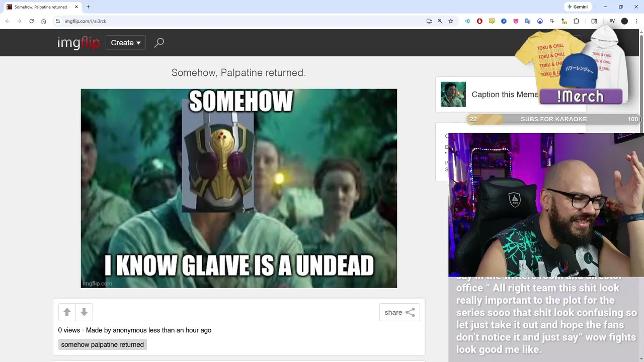
Task: Click the Gemini button in the title bar
Action: click(578, 7)
